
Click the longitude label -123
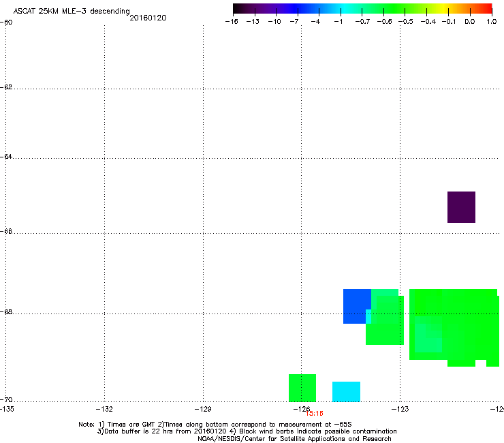[x=400, y=409]
